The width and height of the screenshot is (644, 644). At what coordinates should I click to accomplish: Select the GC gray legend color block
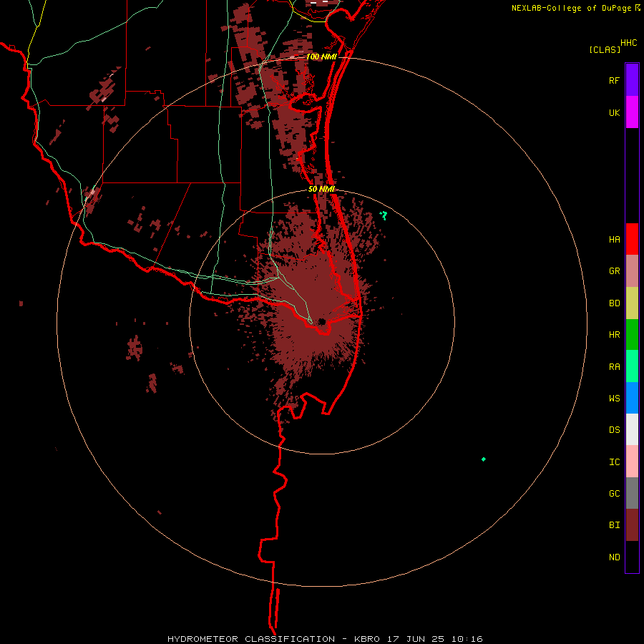[632, 493]
